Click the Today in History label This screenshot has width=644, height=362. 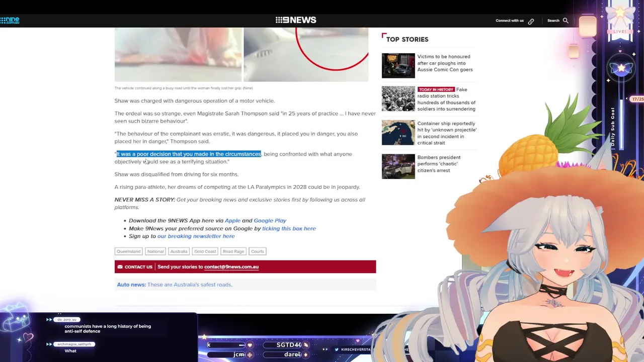click(436, 89)
